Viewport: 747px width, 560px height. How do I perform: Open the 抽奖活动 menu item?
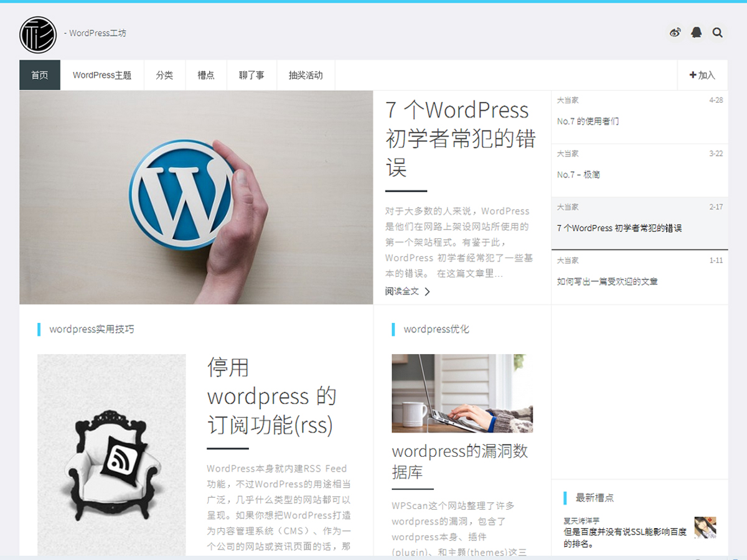[306, 75]
